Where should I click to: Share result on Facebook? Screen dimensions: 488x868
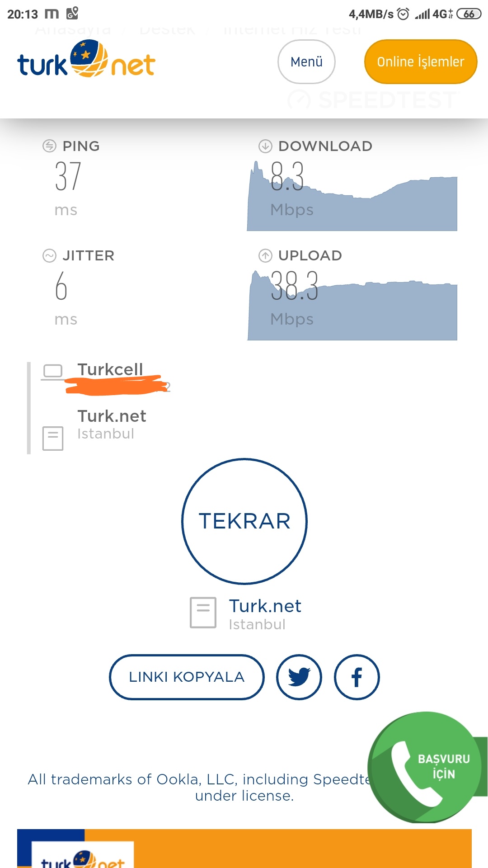(357, 677)
